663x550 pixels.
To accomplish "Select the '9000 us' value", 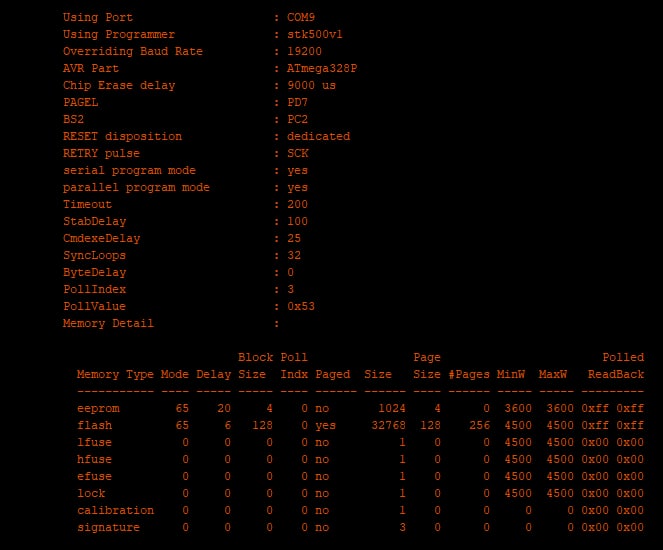I will tap(311, 85).
